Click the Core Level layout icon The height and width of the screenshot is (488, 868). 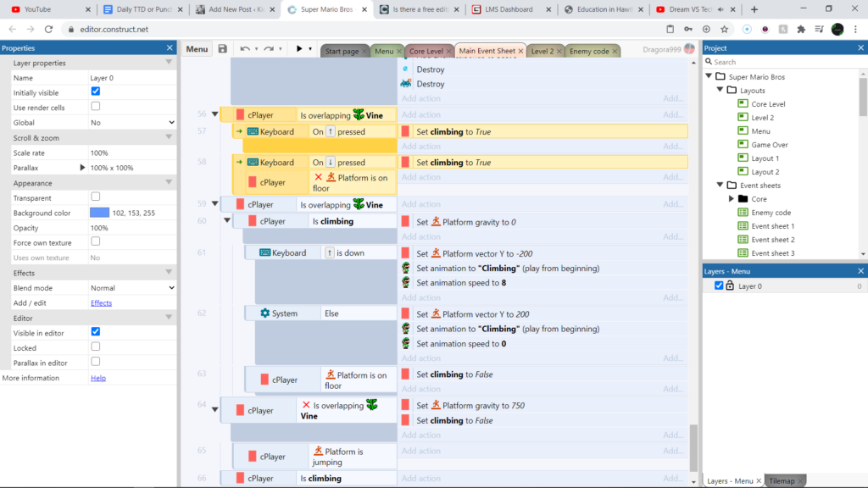(743, 103)
